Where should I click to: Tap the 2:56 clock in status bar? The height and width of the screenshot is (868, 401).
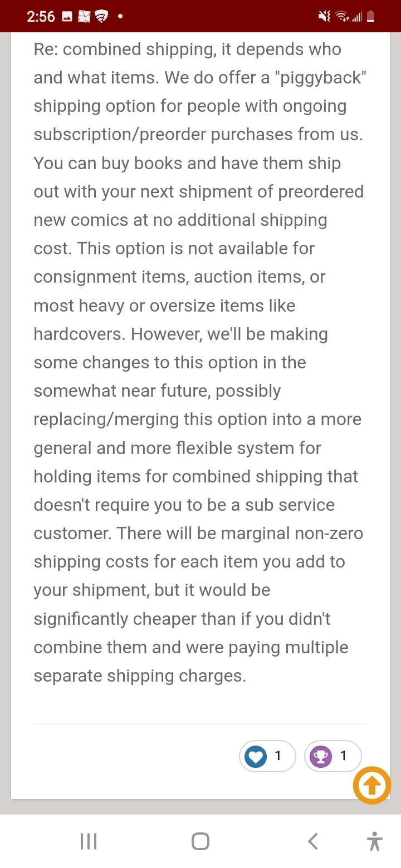[41, 17]
